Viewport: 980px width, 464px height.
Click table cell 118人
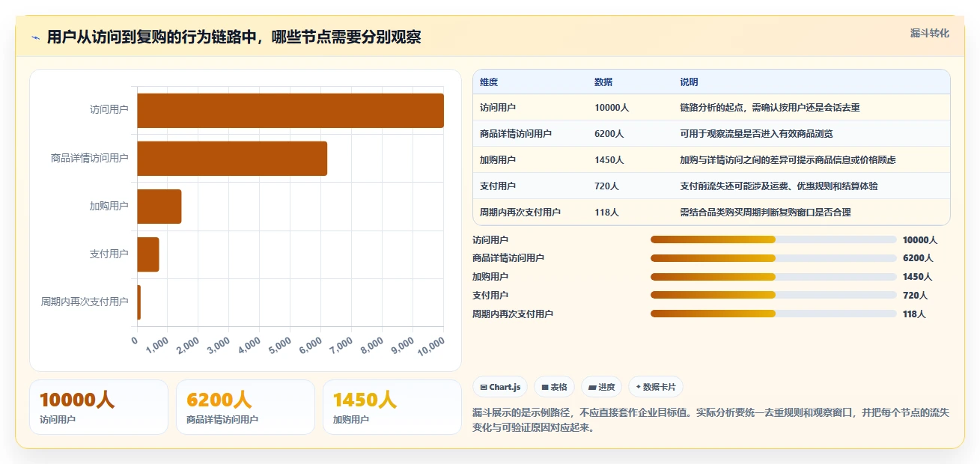(606, 213)
